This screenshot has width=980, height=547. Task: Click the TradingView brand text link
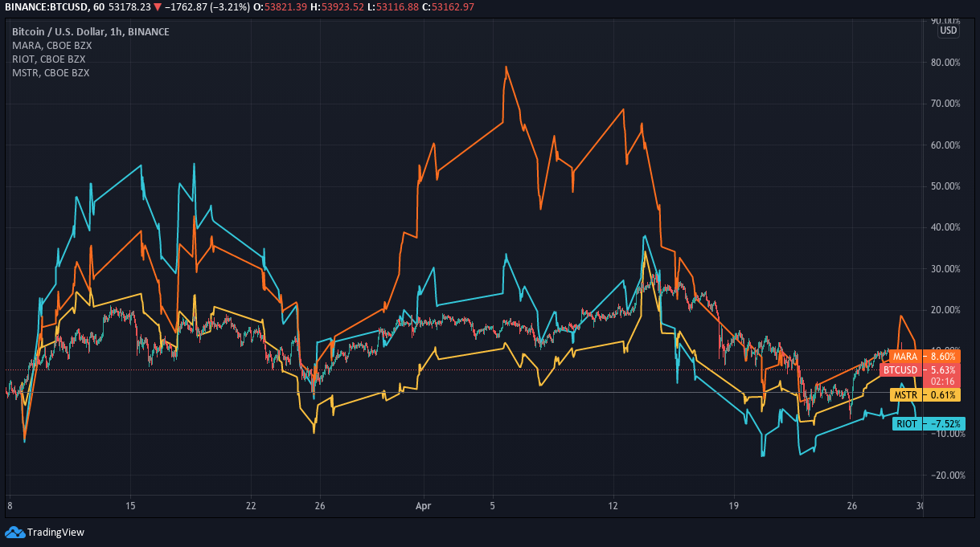tap(55, 532)
